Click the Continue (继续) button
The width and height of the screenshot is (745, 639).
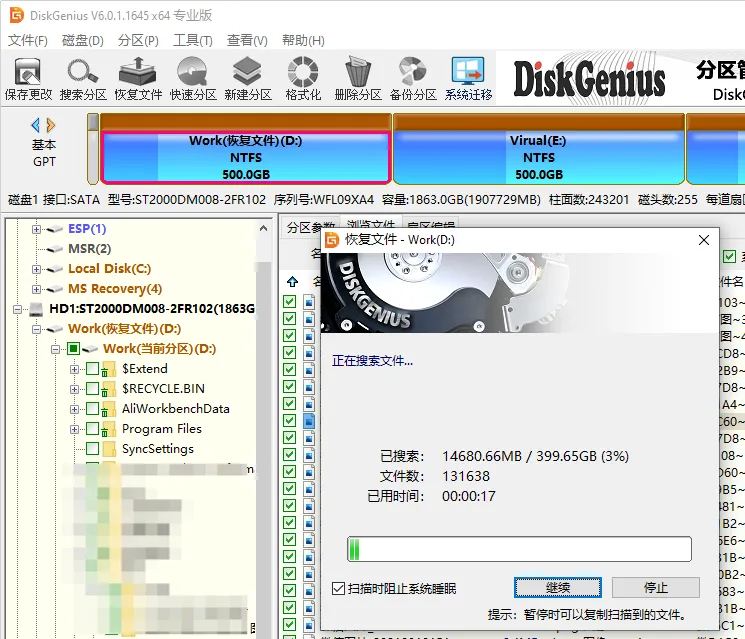tap(558, 588)
